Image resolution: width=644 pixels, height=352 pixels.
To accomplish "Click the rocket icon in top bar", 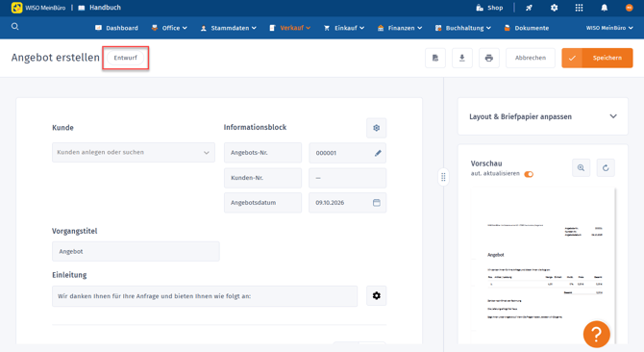I will 529,8.
